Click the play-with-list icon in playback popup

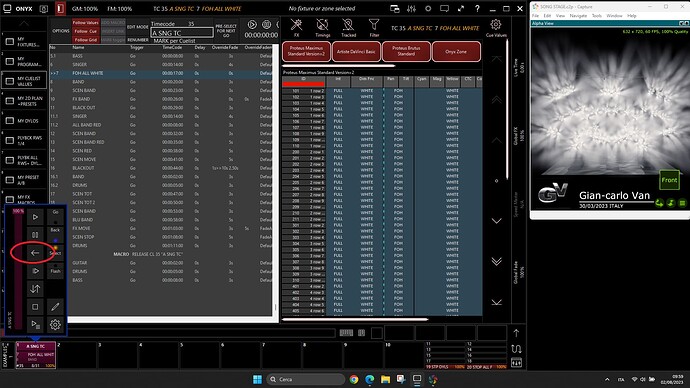(x=35, y=325)
